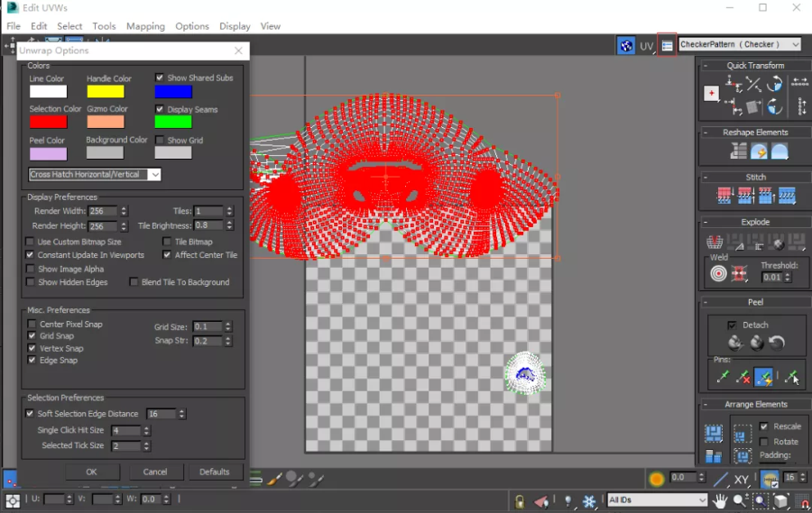Expand the All IDs dropdown
Screen dimensions: 812x513
point(657,500)
